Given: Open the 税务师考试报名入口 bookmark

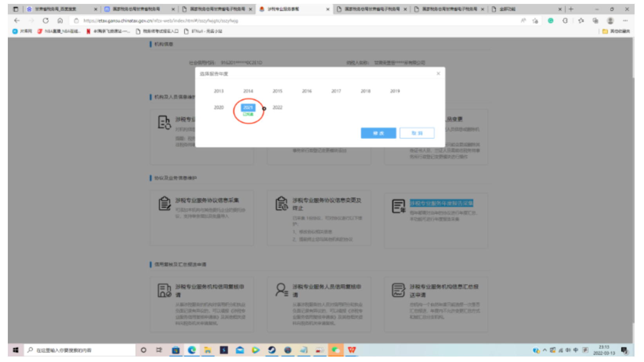Looking at the screenshot, I should pyautogui.click(x=157, y=31).
